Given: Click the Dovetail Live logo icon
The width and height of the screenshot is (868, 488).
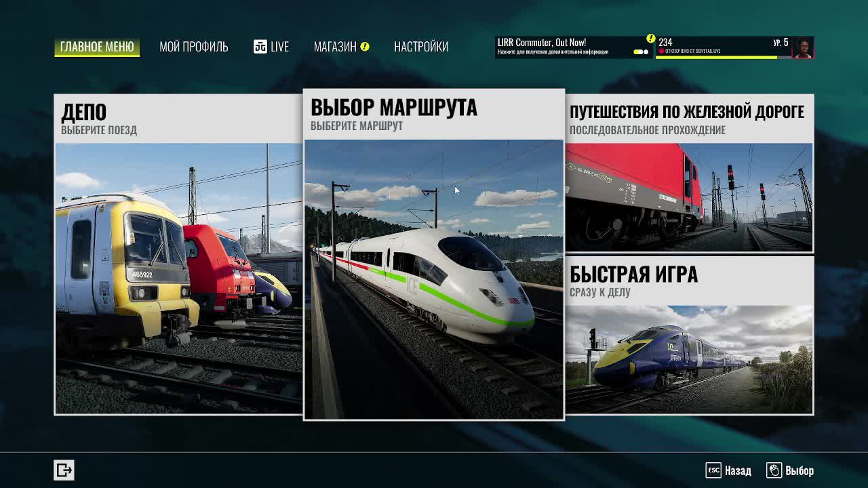Looking at the screenshot, I should coord(260,47).
